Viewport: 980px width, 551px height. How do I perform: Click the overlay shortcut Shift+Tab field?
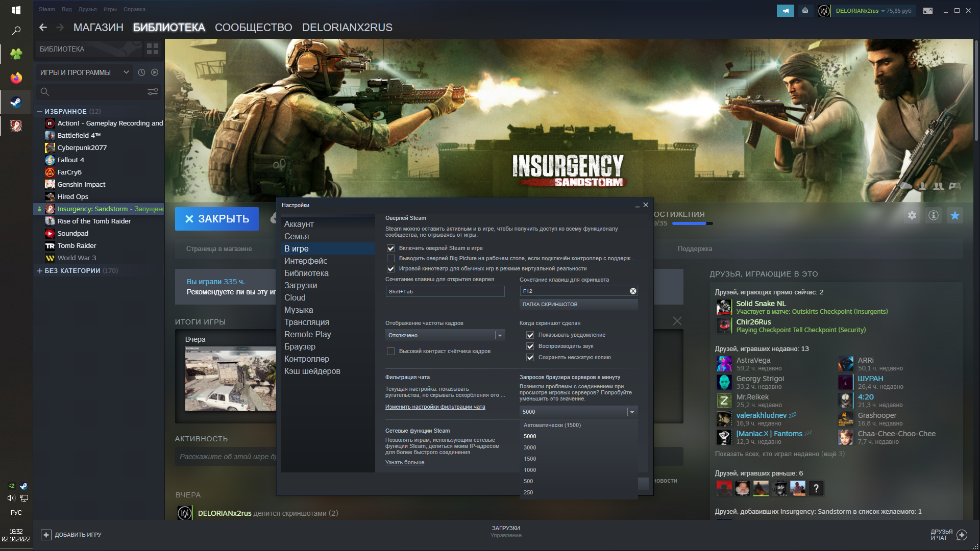(445, 291)
